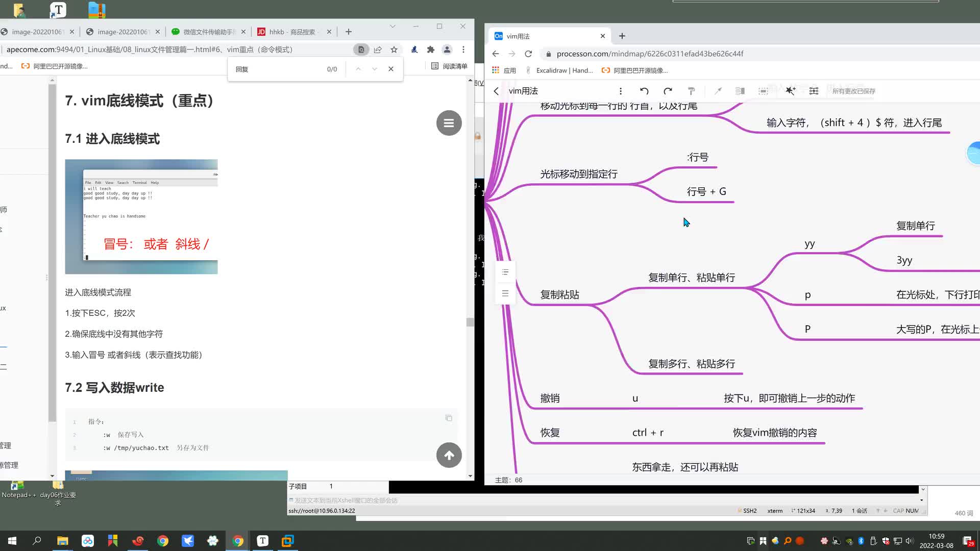Close the vim用法 tab
The width and height of the screenshot is (980, 551).
[x=603, y=36]
